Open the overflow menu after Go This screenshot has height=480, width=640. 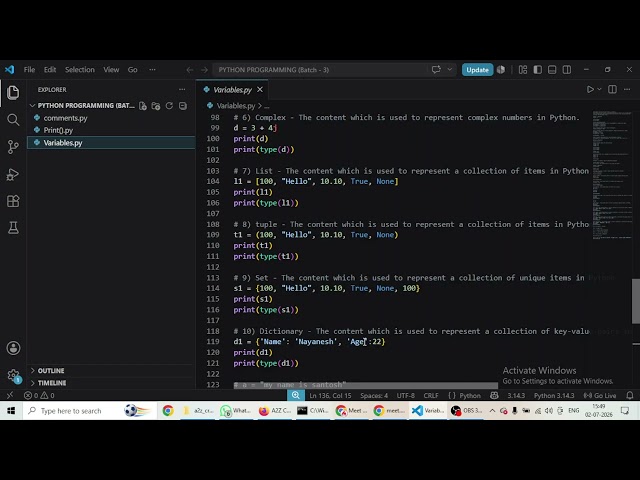tap(152, 70)
